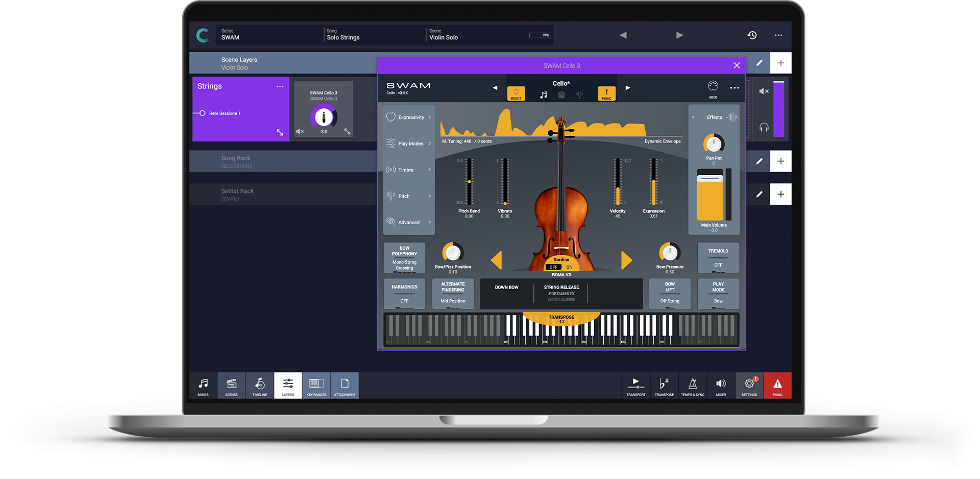This screenshot has width=980, height=479.
Task: Load next preset with right arrow by Cello*
Action: click(628, 88)
